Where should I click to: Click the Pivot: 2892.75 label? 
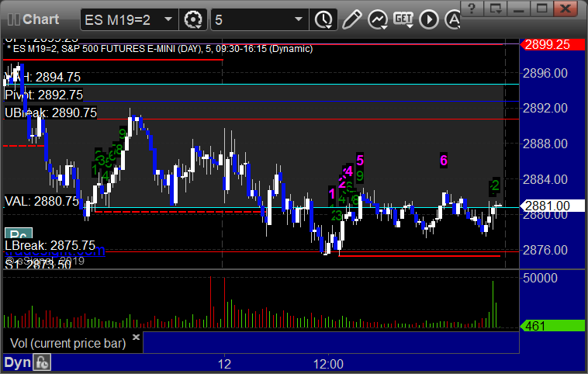pyautogui.click(x=44, y=95)
